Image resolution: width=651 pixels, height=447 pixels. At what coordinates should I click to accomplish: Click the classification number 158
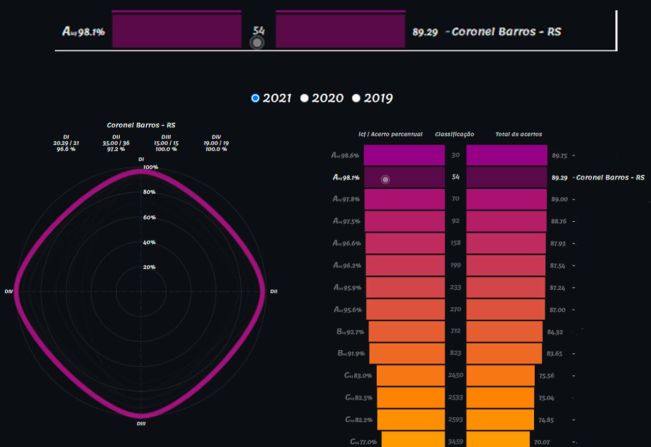click(455, 243)
